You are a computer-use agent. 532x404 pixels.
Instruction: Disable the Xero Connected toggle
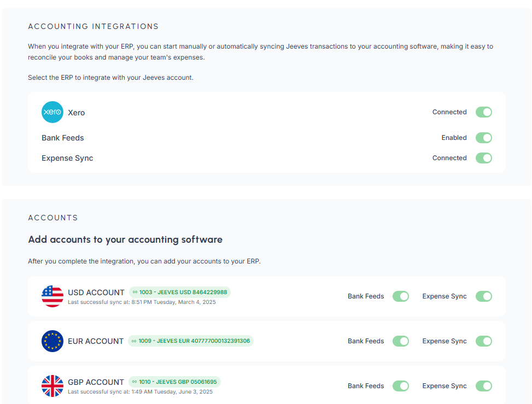483,112
